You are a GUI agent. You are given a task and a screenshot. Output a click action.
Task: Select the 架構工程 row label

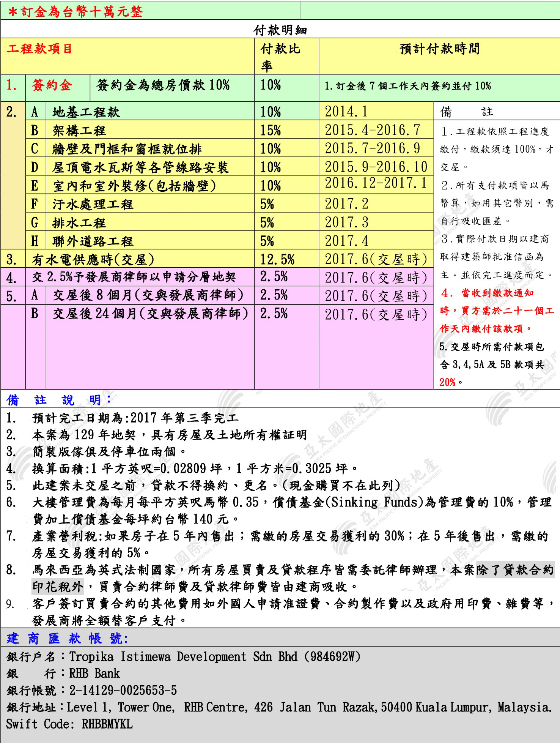pyautogui.click(x=79, y=131)
